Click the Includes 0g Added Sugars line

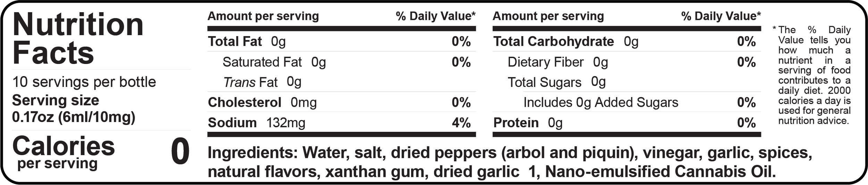tap(601, 103)
